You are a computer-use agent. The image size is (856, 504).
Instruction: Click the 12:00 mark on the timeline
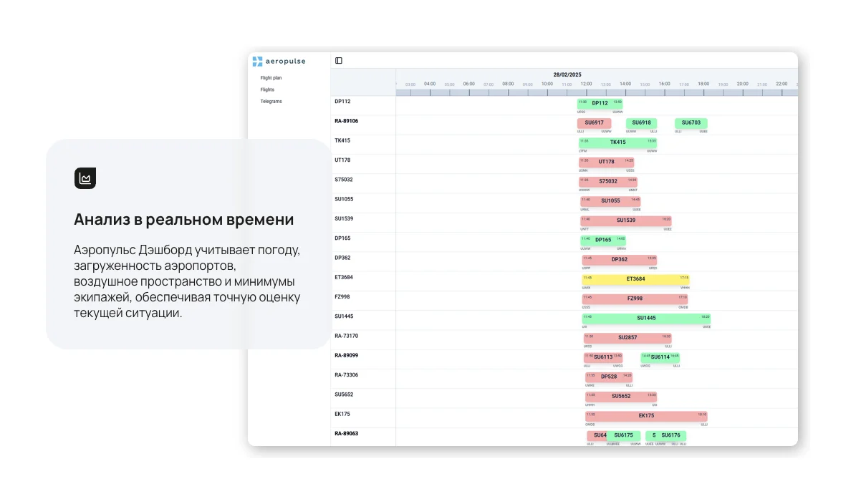(x=587, y=84)
